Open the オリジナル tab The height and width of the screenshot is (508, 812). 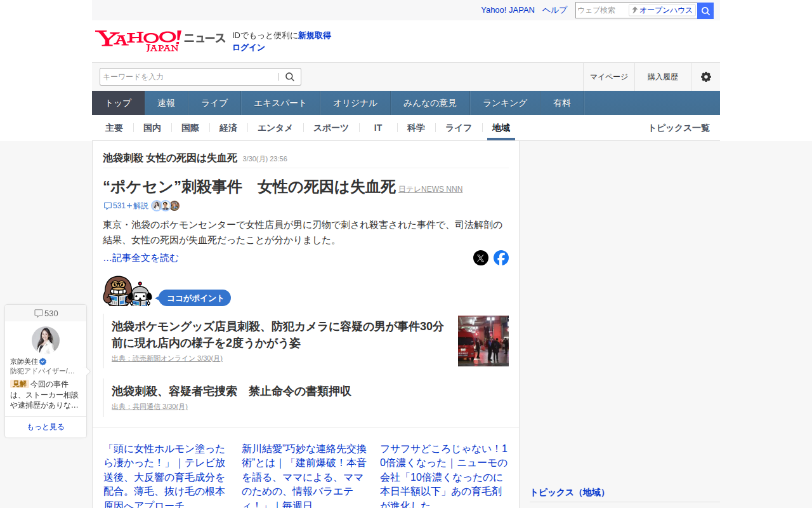(355, 103)
